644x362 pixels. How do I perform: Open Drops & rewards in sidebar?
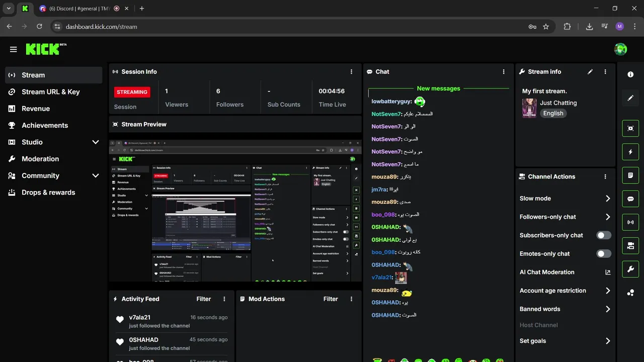tap(54, 193)
